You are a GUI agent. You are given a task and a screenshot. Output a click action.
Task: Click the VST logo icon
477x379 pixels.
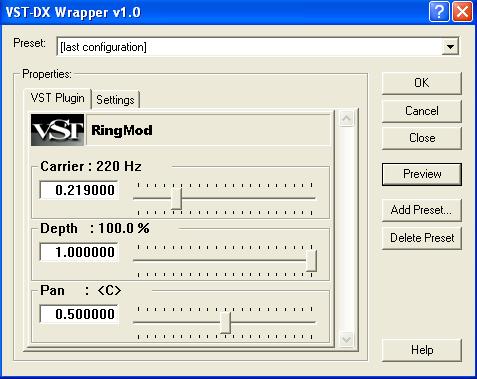click(57, 130)
